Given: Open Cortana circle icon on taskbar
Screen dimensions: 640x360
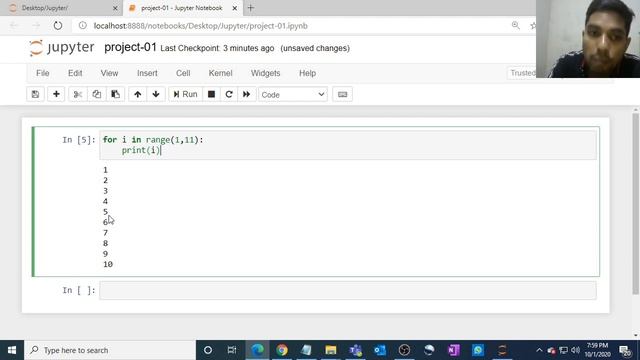Looking at the screenshot, I should click(208, 350).
